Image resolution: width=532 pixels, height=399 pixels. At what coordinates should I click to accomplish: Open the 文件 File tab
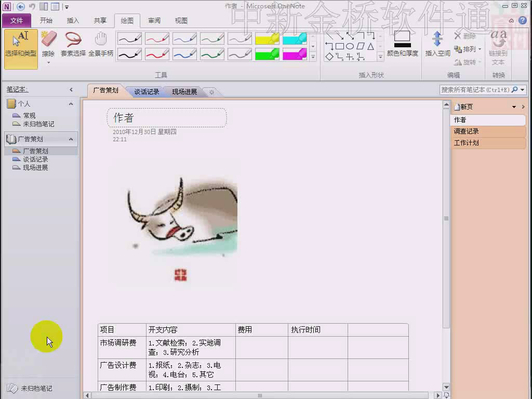coord(17,21)
